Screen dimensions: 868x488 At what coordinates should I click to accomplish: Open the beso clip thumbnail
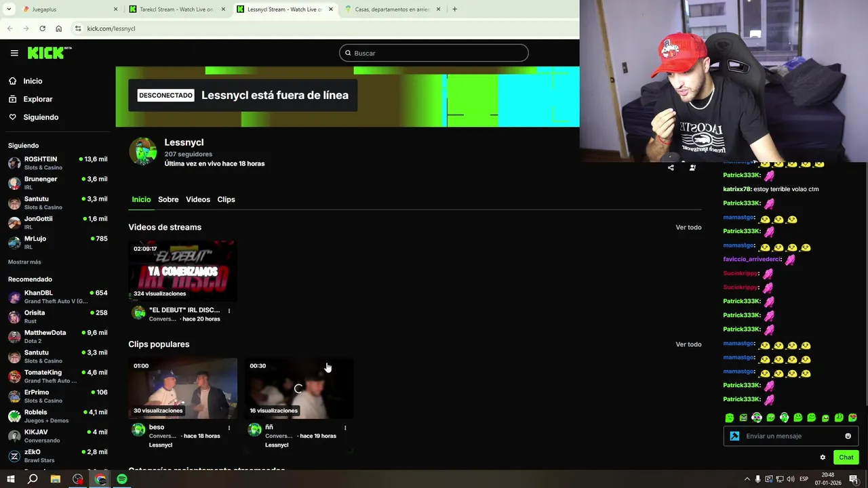pyautogui.click(x=183, y=388)
